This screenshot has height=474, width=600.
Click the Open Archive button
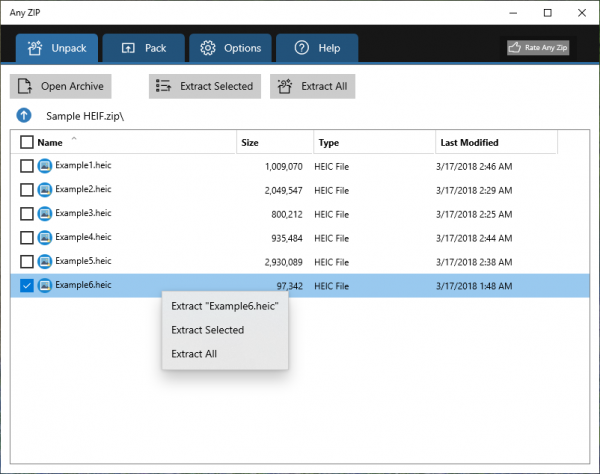[60, 86]
